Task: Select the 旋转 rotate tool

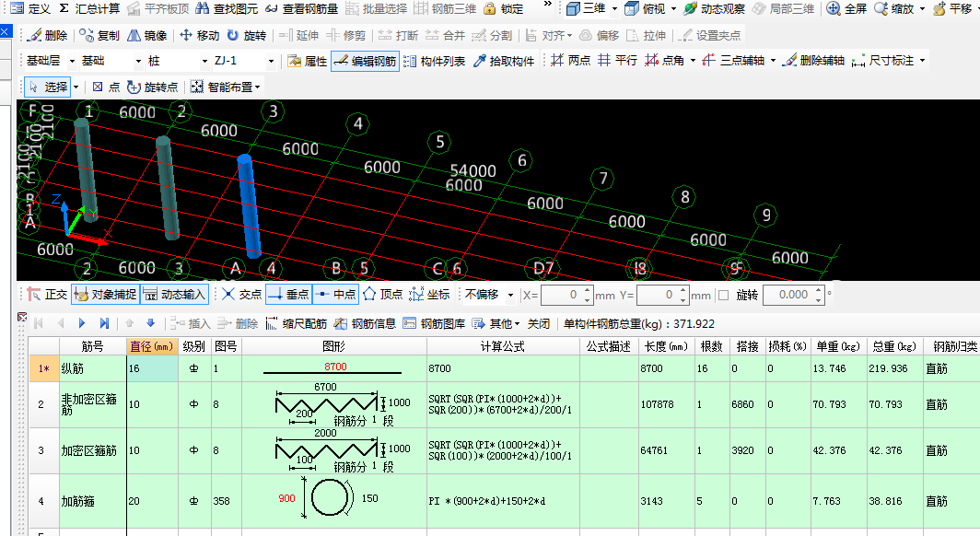Action: click(247, 36)
